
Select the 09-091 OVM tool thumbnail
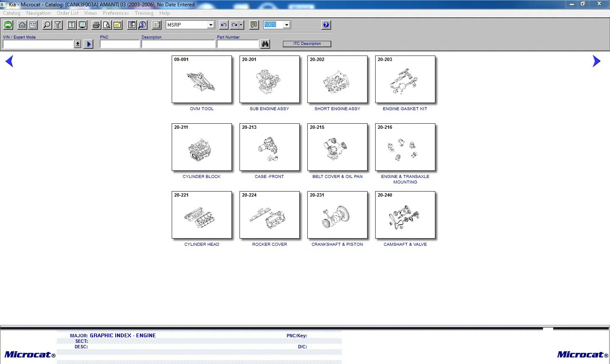coord(202,79)
